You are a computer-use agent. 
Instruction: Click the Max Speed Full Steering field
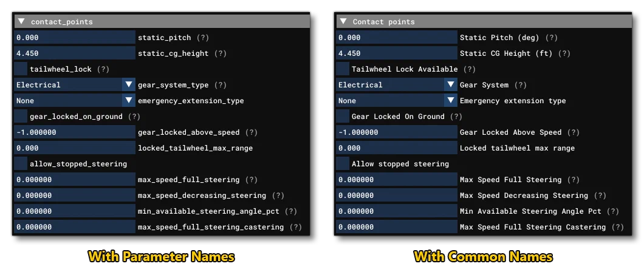click(x=397, y=180)
